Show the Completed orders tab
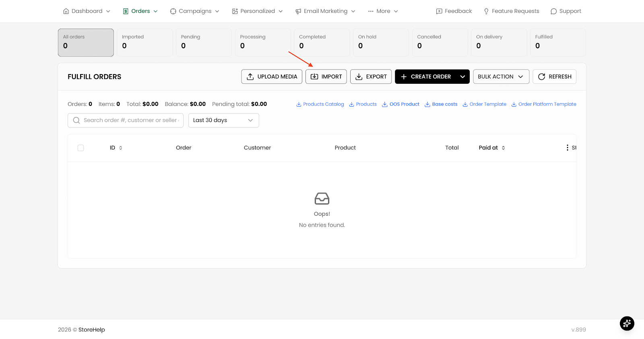644x339 pixels. (x=322, y=43)
